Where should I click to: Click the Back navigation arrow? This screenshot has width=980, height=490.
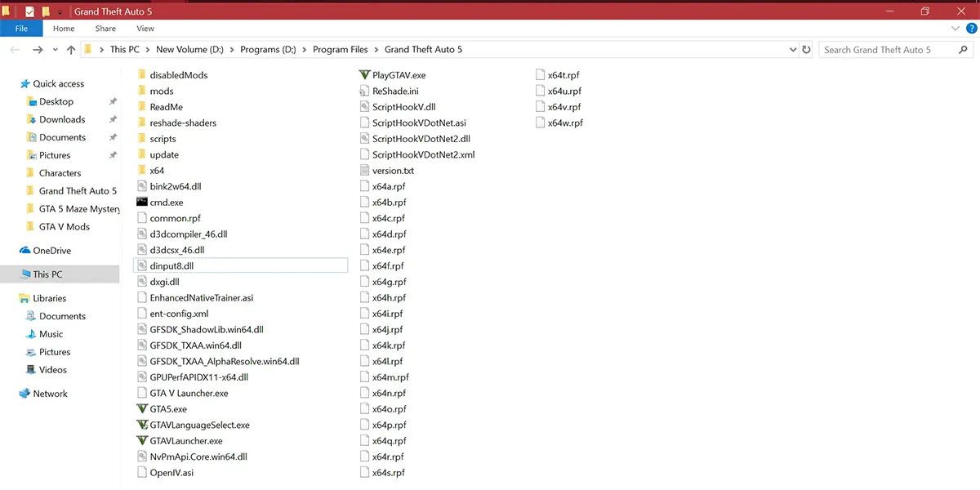15,50
